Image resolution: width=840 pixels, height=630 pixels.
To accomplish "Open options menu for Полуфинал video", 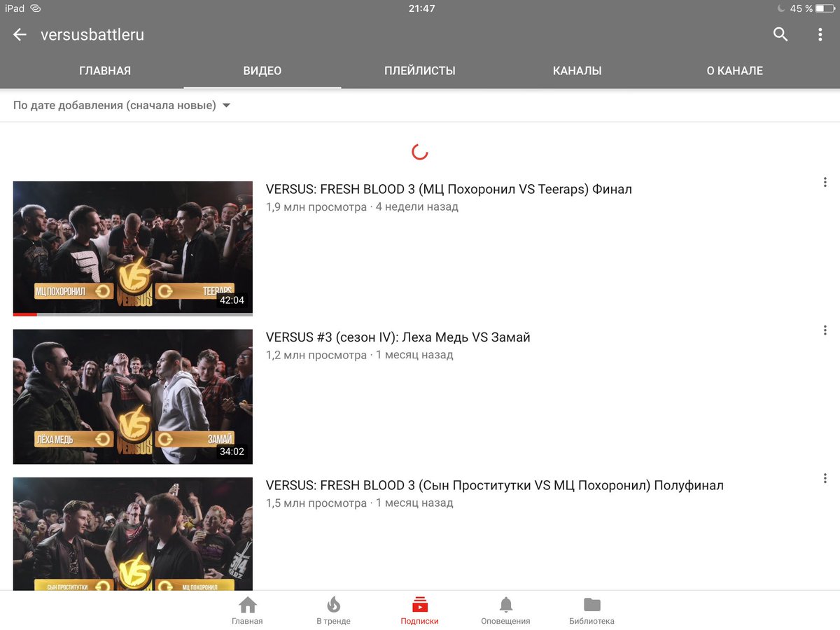I will point(825,479).
